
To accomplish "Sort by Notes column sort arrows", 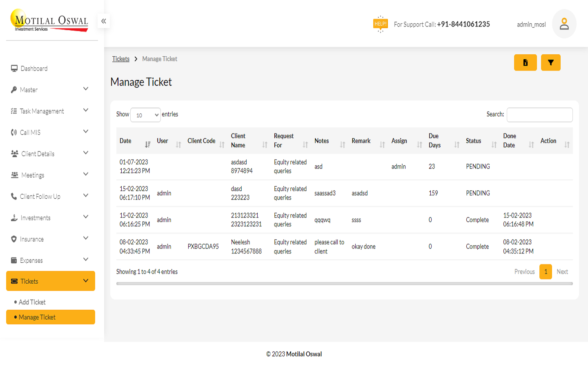I will [343, 144].
